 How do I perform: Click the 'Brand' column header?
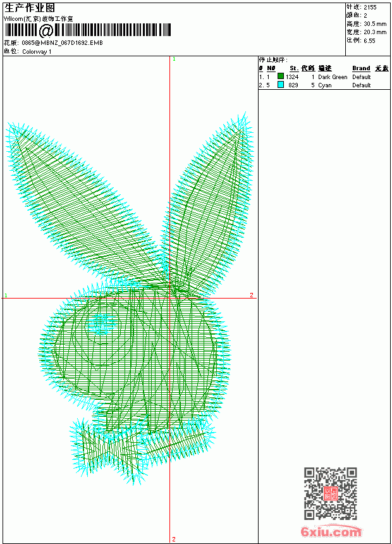pyautogui.click(x=361, y=68)
